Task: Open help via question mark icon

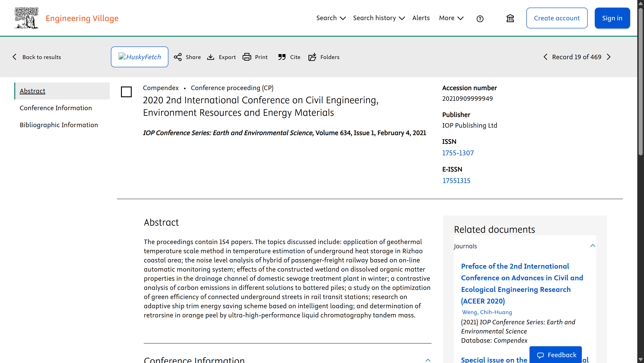Action: click(480, 19)
